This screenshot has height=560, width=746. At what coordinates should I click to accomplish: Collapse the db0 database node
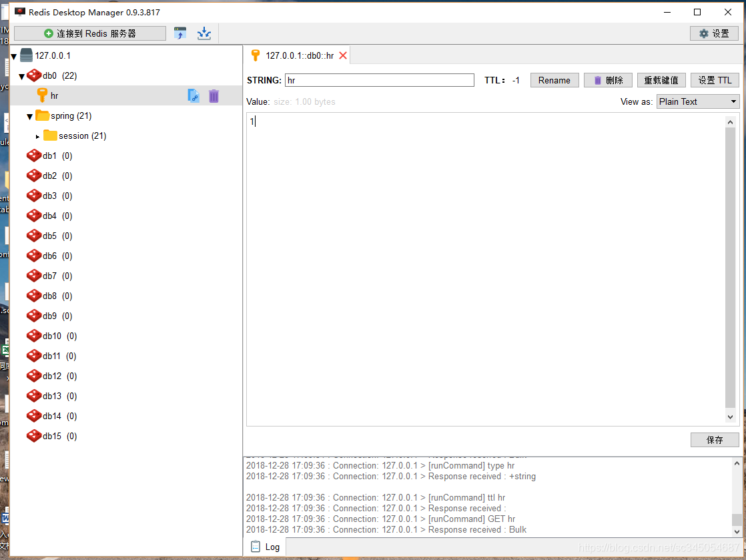coord(22,77)
